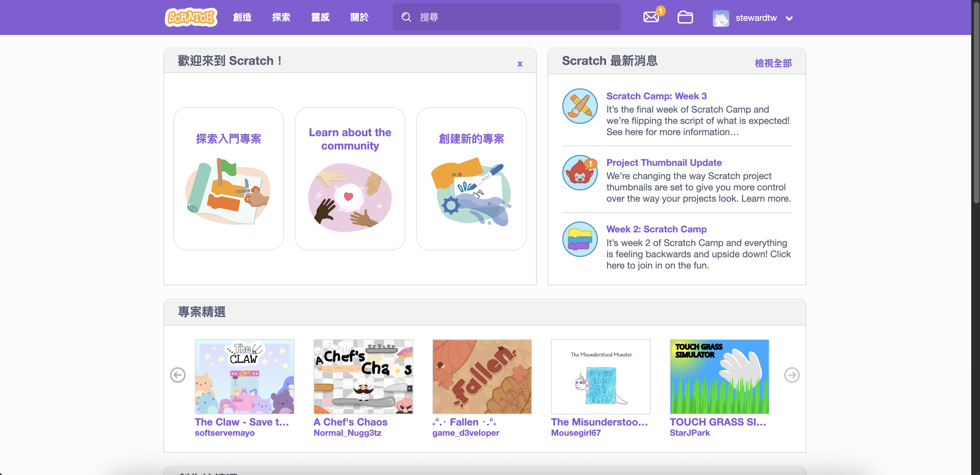980x475 pixels.
Task: Click the stacked blocks icon for Week 2
Action: tap(580, 239)
